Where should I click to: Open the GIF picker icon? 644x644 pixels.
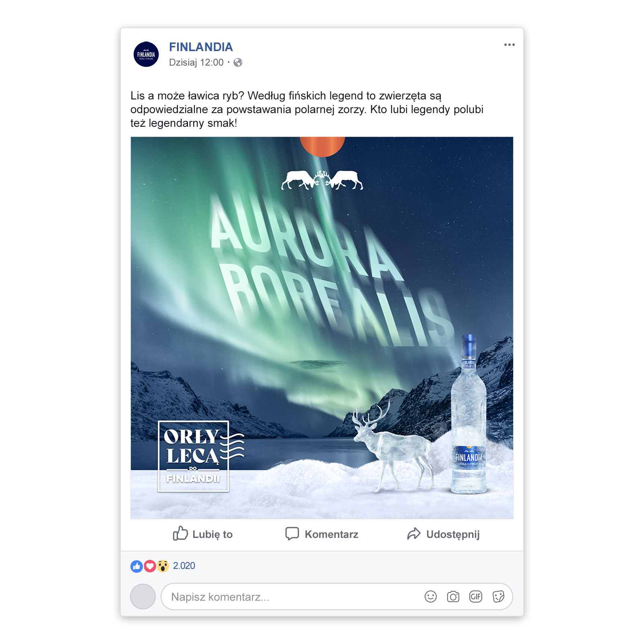pos(476,597)
